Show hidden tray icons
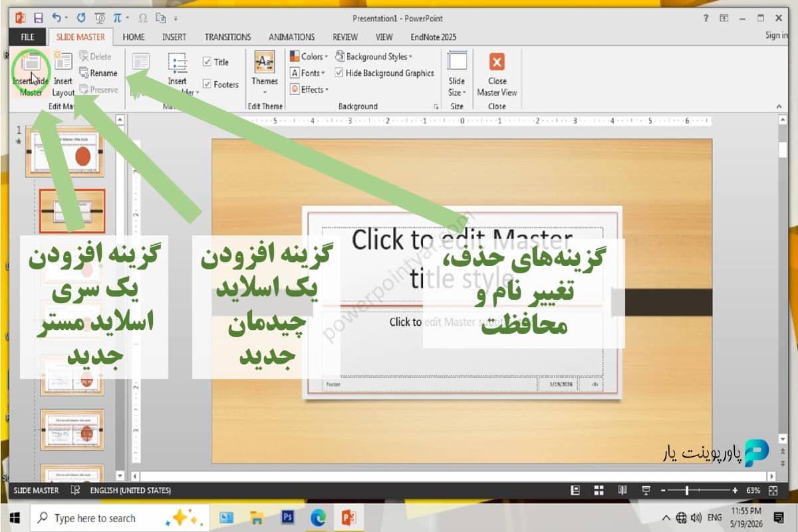798x532 pixels. [666, 517]
